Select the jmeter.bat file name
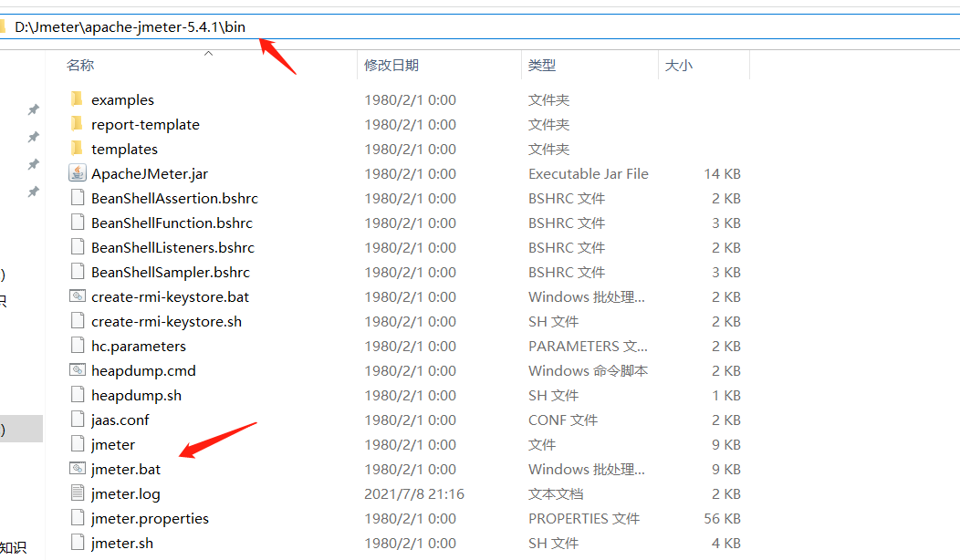 pos(126,470)
